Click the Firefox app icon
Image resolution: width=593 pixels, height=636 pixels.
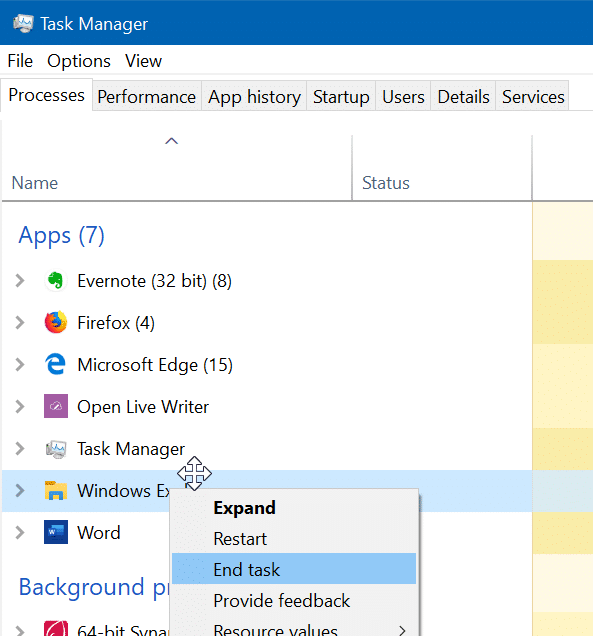pyautogui.click(x=56, y=322)
